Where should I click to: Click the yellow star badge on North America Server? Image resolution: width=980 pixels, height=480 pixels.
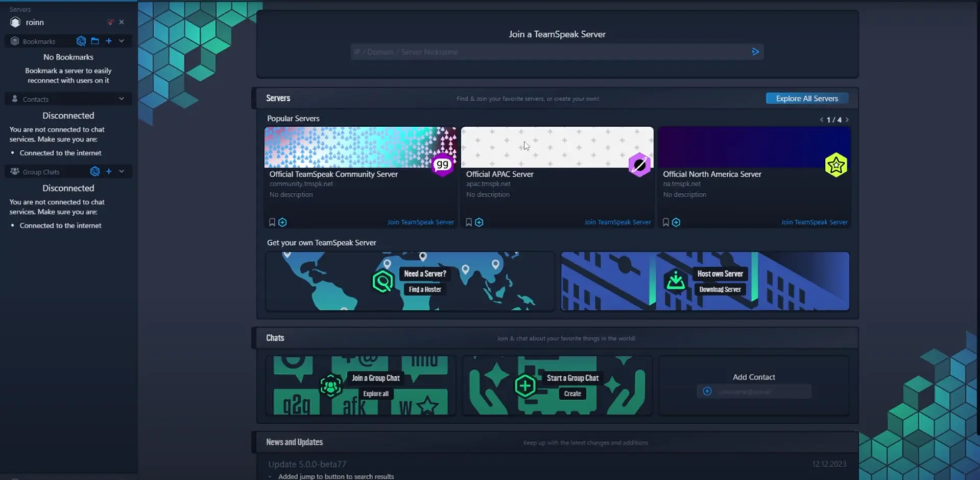click(x=836, y=165)
